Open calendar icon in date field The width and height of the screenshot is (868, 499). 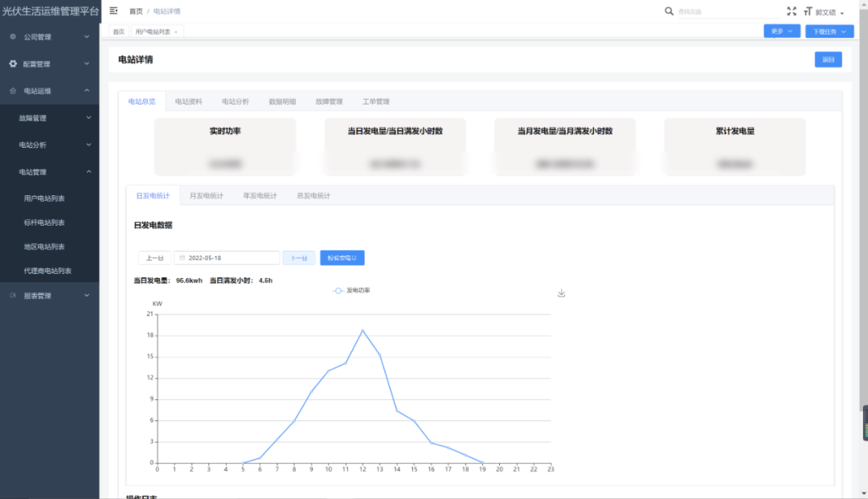click(182, 258)
